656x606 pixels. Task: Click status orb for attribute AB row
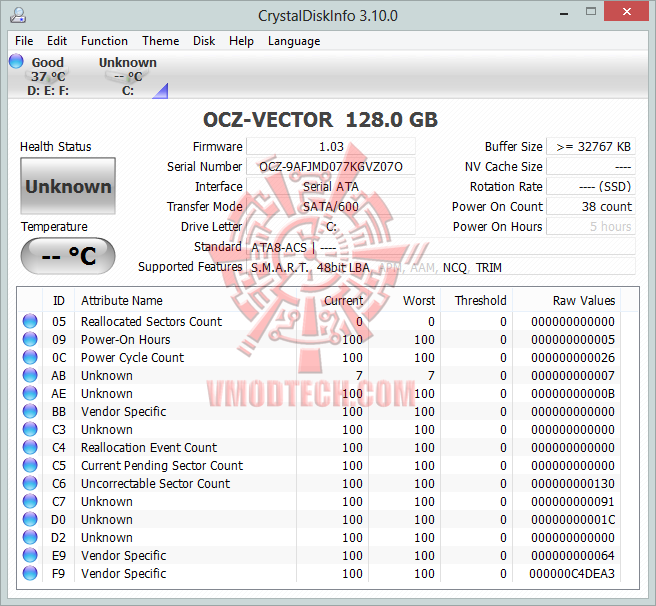(30, 375)
